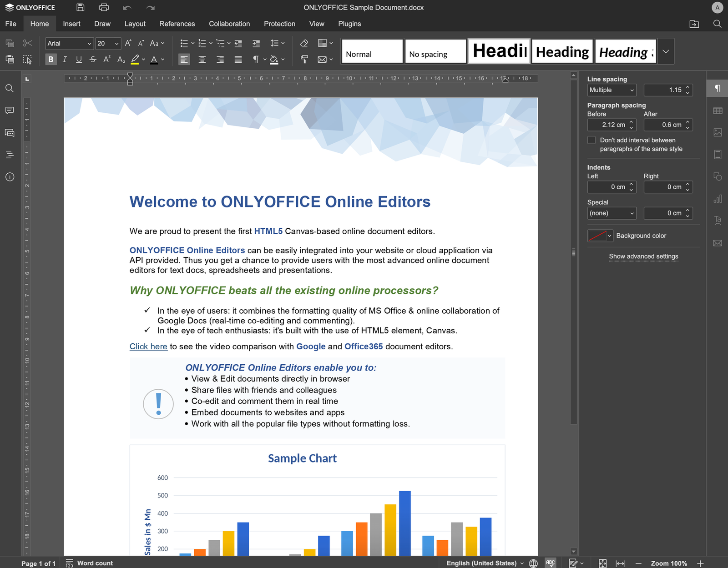Screen dimensions: 728x568
Task: Open the Collaboration tab
Action: [x=229, y=24]
